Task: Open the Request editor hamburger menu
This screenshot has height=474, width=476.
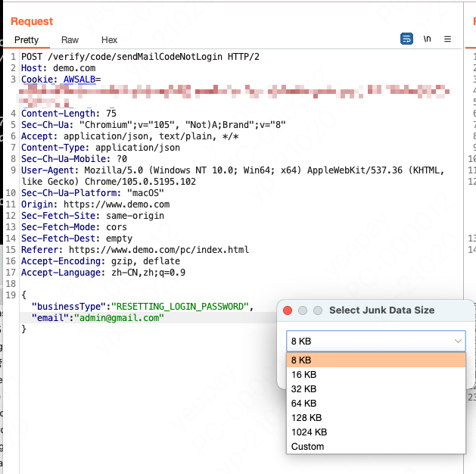Action: pos(447,39)
